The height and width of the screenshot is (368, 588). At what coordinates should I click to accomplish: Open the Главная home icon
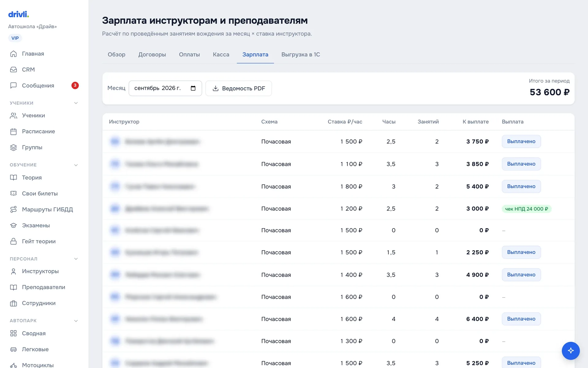(x=13, y=54)
